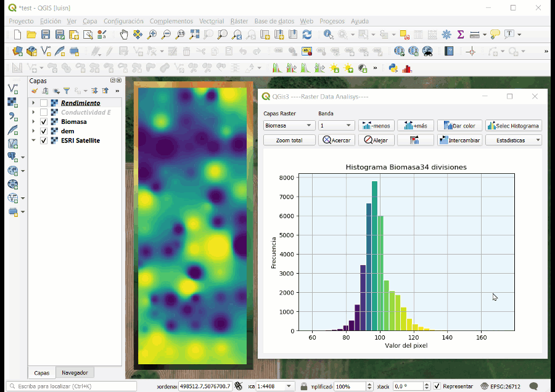The width and height of the screenshot is (555, 392).
Task: Click the Zoom Full extent icon
Action: pyautogui.click(x=194, y=35)
